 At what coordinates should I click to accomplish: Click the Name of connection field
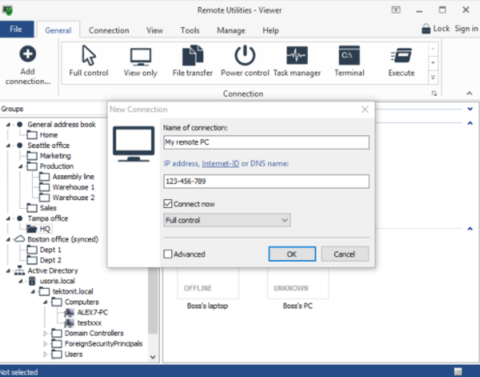[x=266, y=142]
